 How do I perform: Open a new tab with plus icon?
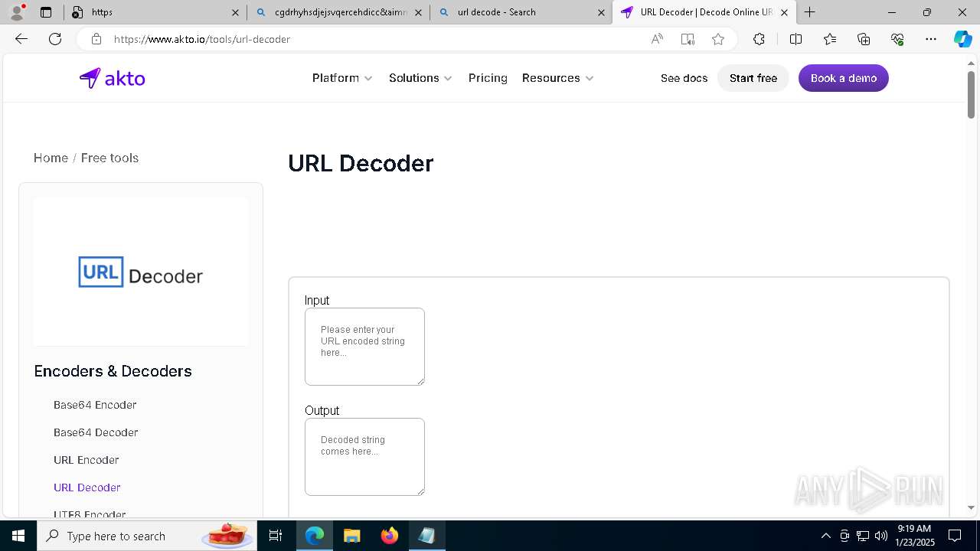coord(809,12)
